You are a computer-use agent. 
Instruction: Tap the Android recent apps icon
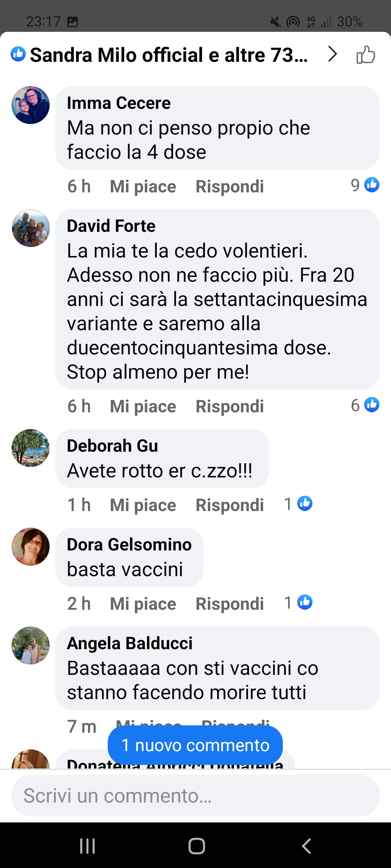tap(87, 846)
